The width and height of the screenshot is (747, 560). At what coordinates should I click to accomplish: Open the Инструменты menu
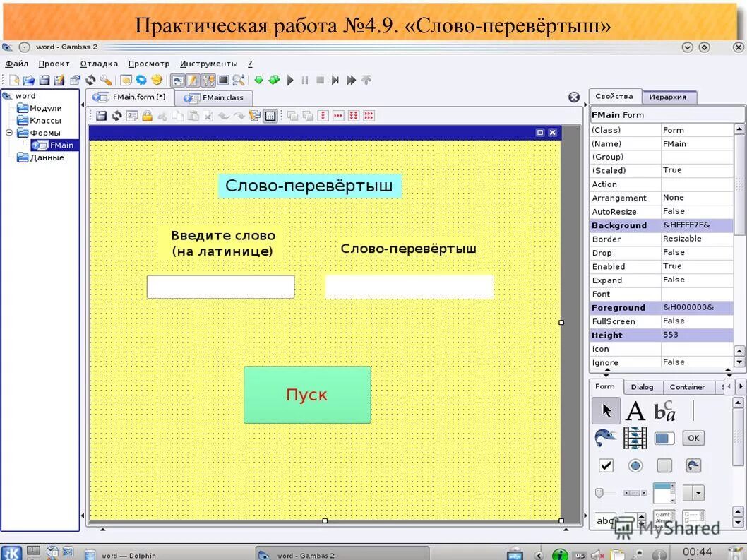click(208, 63)
